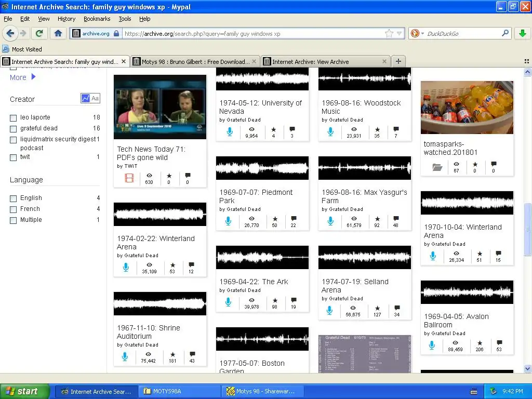
Task: Open the Bookmarks menu
Action: point(97,19)
